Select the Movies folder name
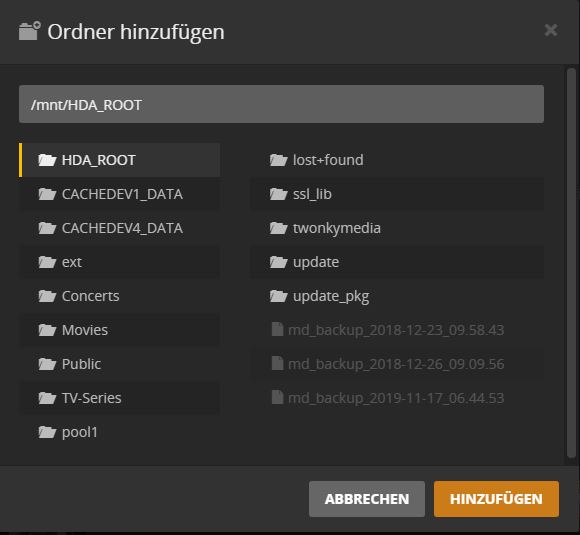580x535 pixels. [85, 330]
